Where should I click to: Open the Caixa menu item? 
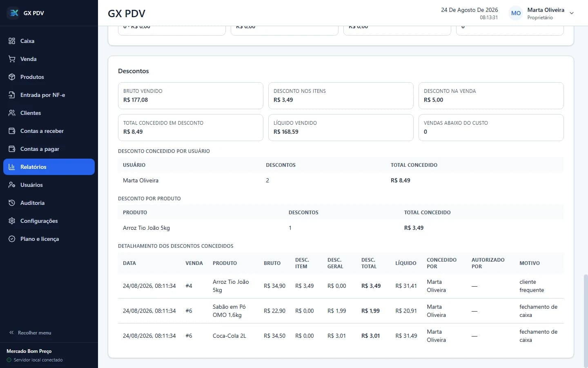coord(49,41)
